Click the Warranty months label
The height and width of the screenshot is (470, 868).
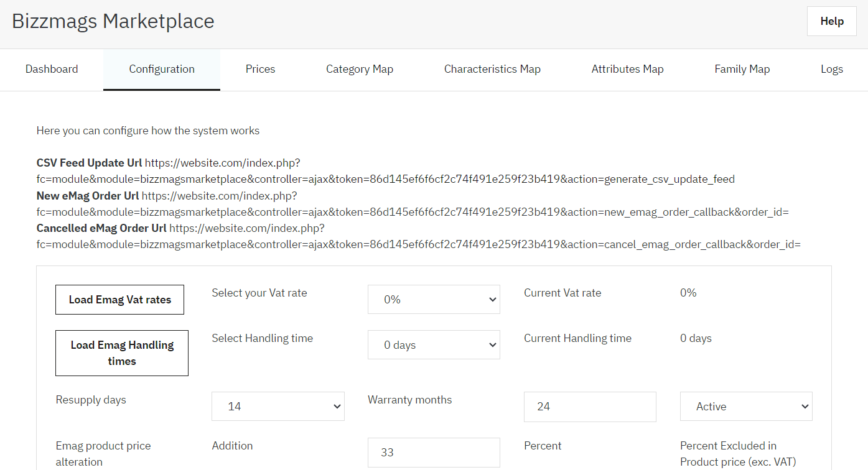point(410,400)
